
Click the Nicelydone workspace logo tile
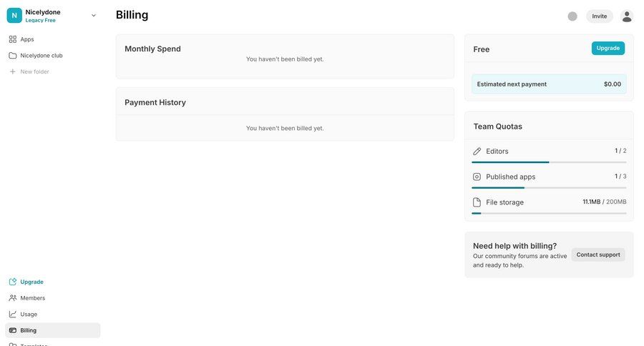(14, 15)
